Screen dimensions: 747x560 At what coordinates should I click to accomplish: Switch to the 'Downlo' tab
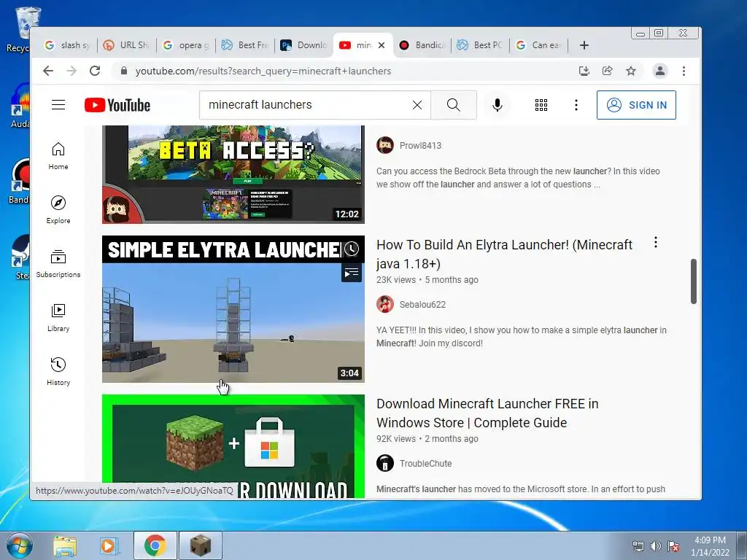pyautogui.click(x=303, y=45)
